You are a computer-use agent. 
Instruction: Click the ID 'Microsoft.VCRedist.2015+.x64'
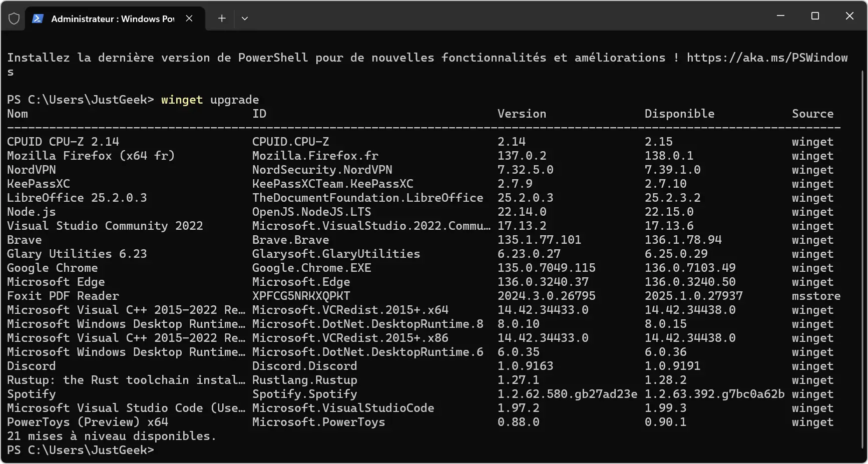click(350, 310)
